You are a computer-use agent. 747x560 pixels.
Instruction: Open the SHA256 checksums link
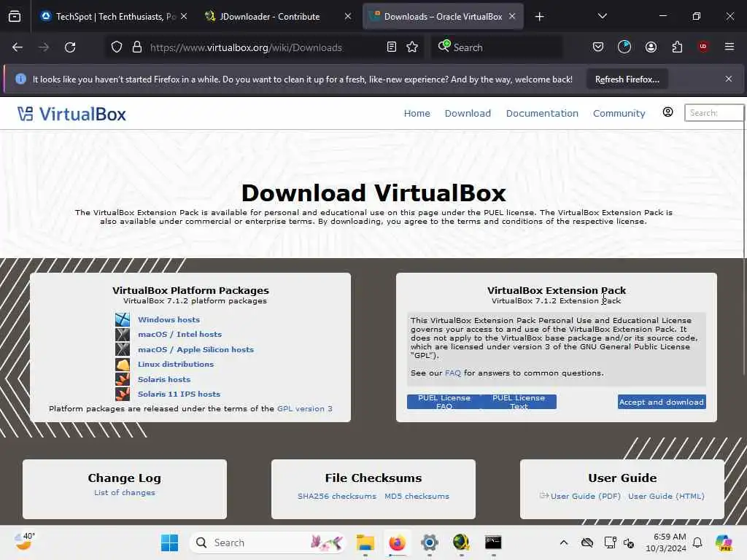click(337, 496)
